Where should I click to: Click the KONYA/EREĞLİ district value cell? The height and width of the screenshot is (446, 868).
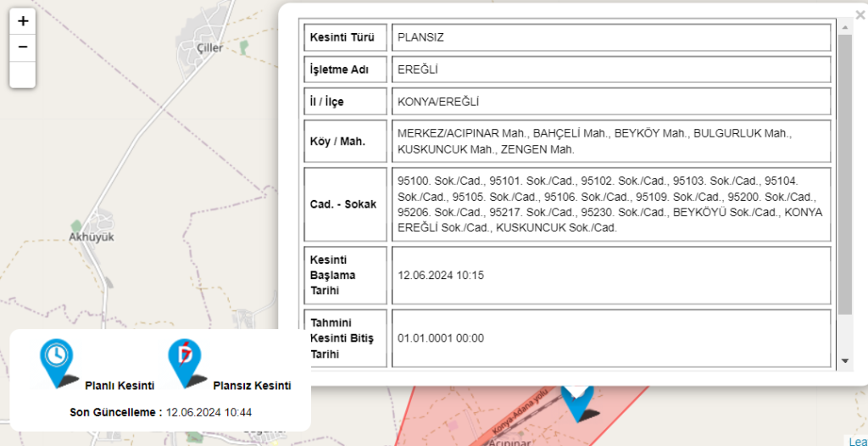point(609,102)
